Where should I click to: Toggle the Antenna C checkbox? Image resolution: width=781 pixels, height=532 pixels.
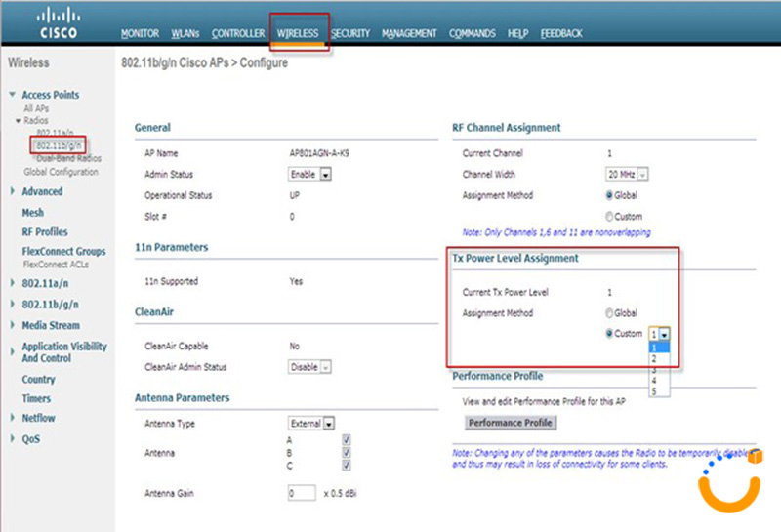click(347, 466)
